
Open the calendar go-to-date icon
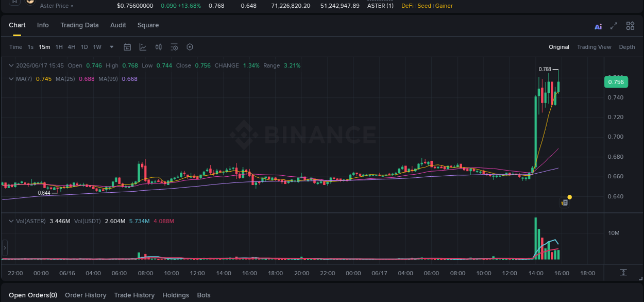(x=127, y=47)
